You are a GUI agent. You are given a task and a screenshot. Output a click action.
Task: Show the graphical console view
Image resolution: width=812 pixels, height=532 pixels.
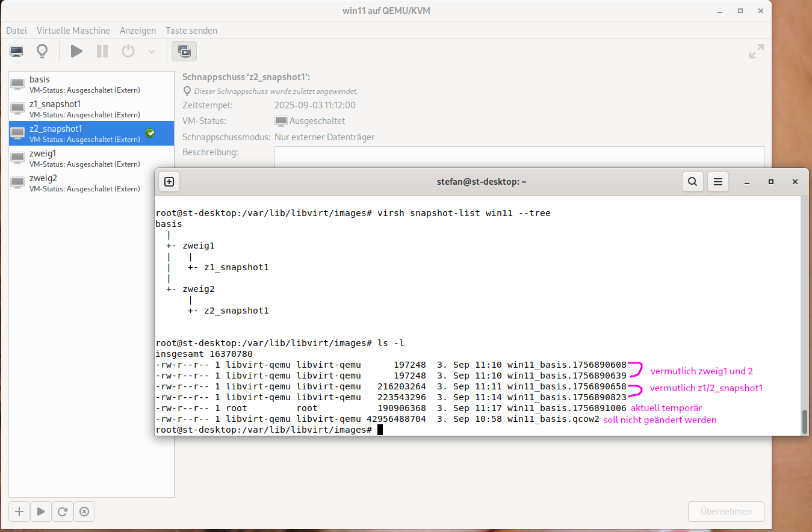click(x=16, y=52)
